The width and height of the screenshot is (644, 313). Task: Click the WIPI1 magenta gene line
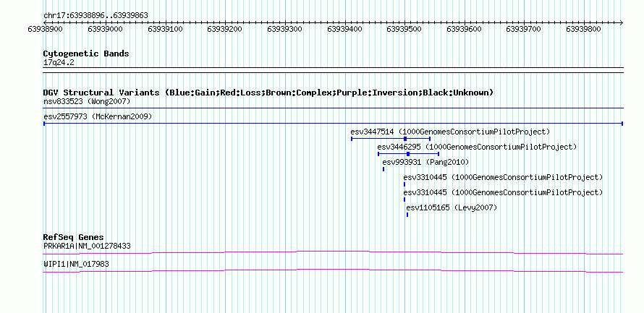pyautogui.click(x=333, y=270)
